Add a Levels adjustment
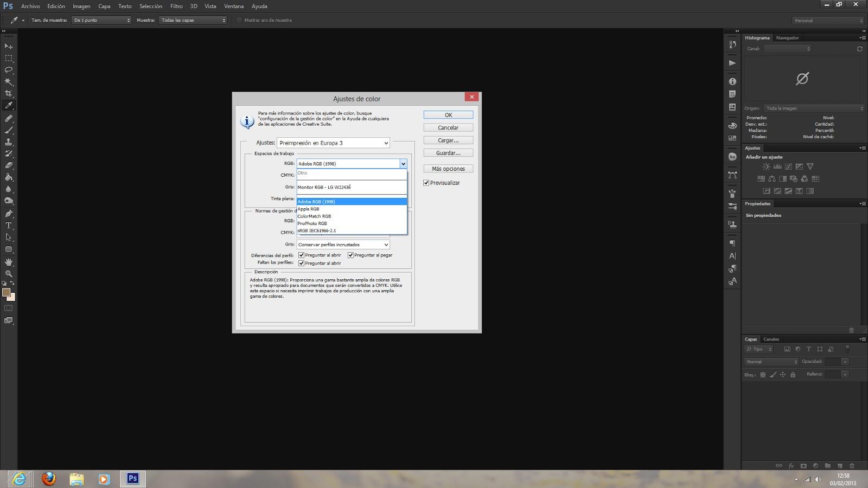 pos(777,166)
